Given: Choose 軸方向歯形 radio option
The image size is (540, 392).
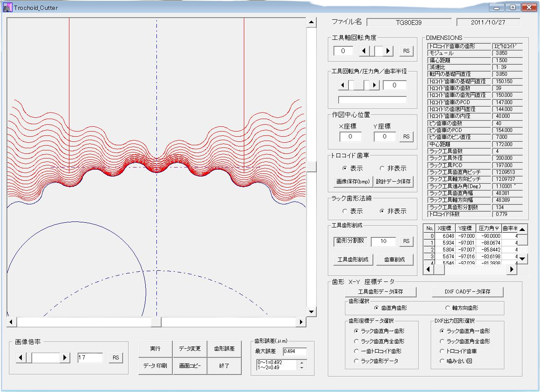Looking at the screenshot, I should coord(448,308).
